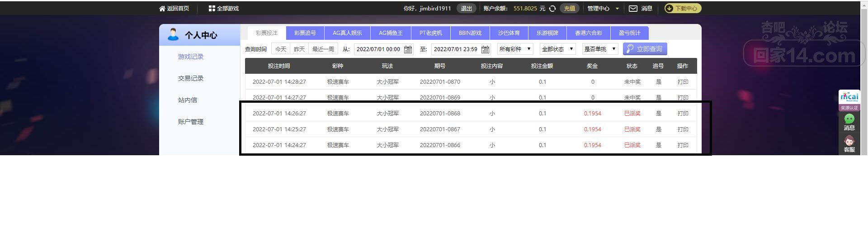Click the 返回首页 link text
The width and height of the screenshot is (868, 248).
(178, 9)
